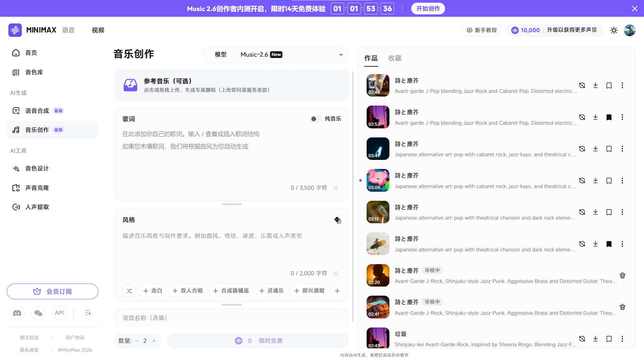644x362 pixels.
Task: Switch to the 收藏 tab
Action: pyautogui.click(x=394, y=58)
